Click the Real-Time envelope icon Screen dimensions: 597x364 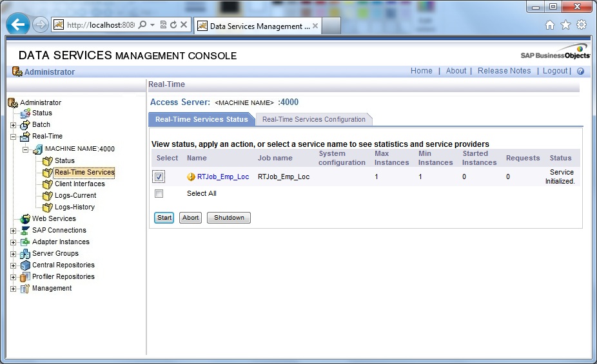pyautogui.click(x=25, y=136)
